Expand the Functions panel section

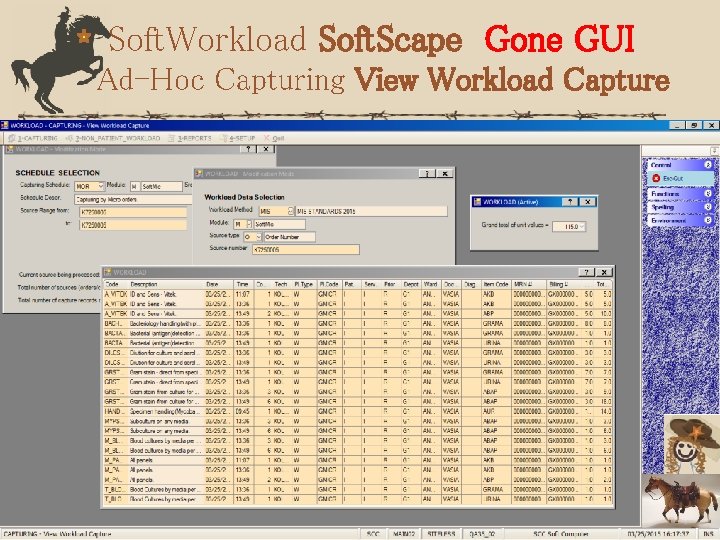coord(708,194)
